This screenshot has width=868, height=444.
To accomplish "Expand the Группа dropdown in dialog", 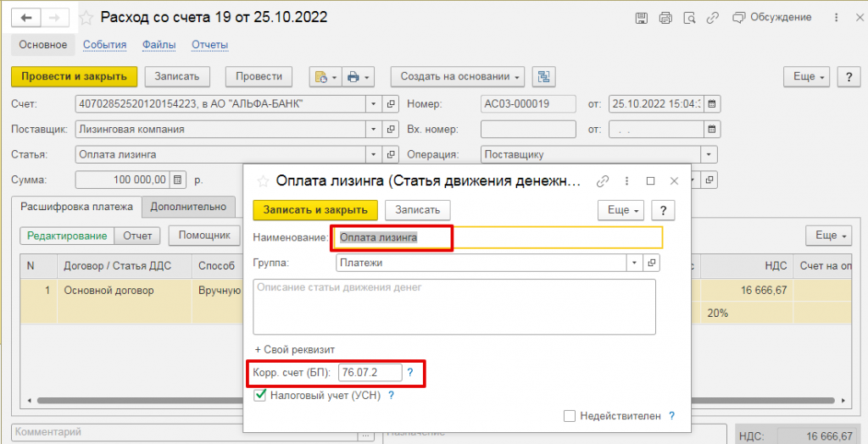I will point(635,263).
